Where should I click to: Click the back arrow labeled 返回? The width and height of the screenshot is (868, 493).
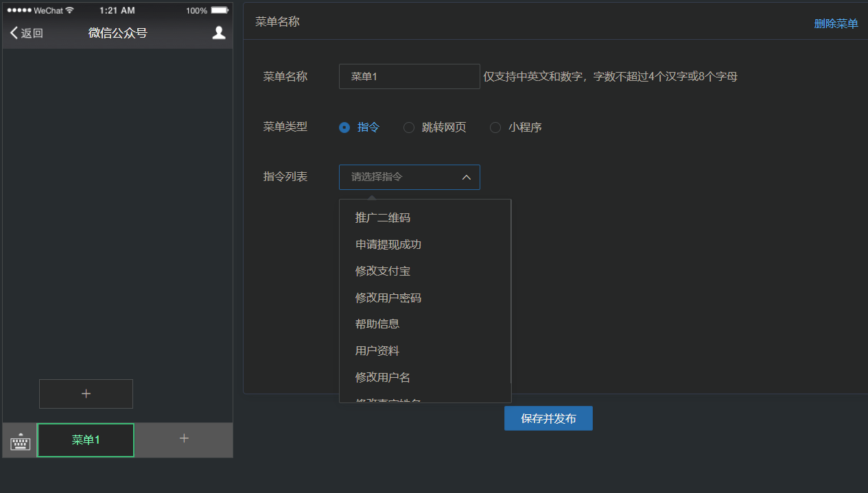pos(27,33)
